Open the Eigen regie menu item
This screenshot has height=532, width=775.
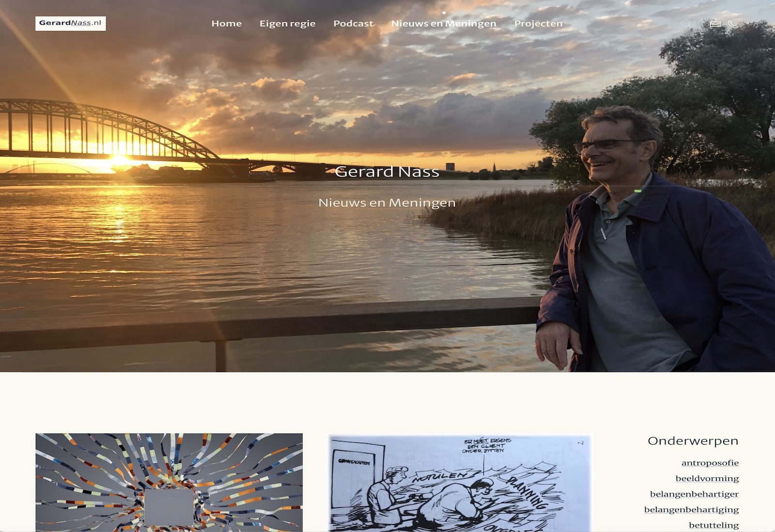point(287,23)
